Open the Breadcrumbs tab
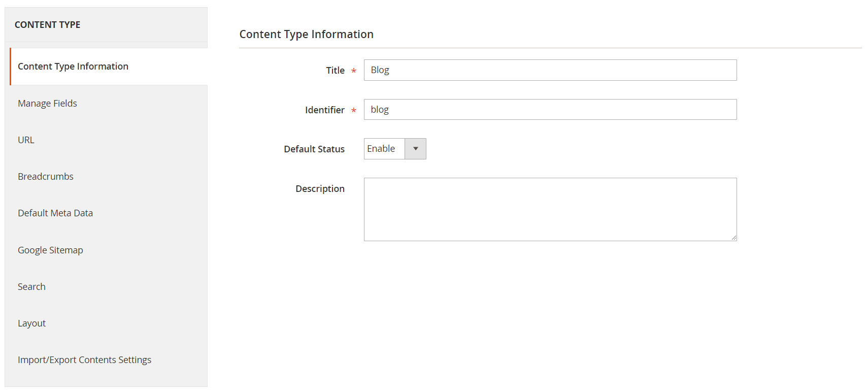The image size is (868, 392). (46, 177)
